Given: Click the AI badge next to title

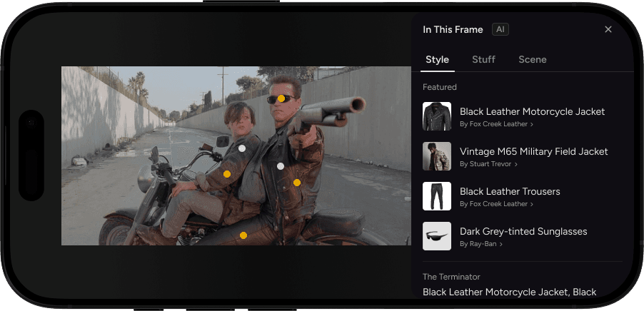Looking at the screenshot, I should [500, 29].
